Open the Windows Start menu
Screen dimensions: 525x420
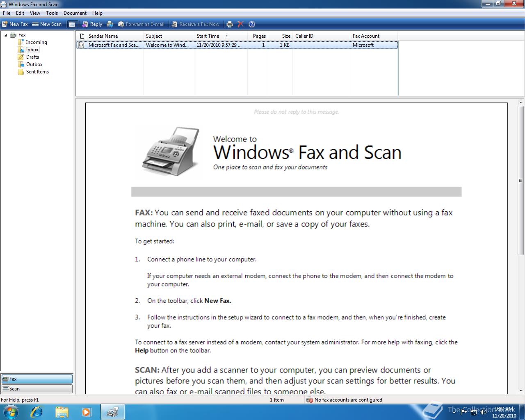point(10,412)
